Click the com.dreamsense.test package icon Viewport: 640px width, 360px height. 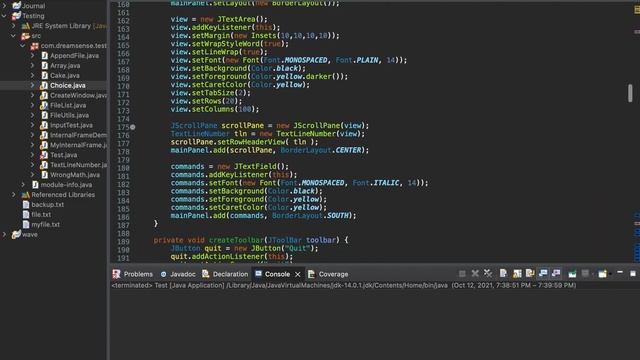point(35,46)
